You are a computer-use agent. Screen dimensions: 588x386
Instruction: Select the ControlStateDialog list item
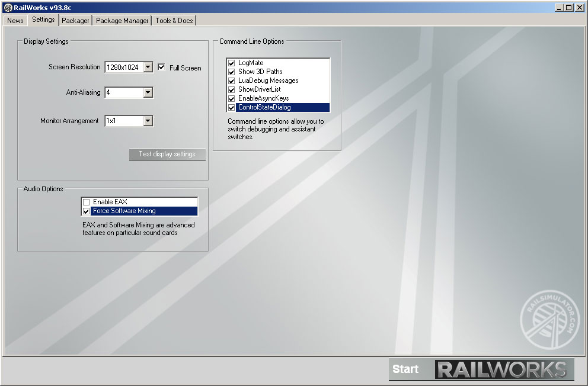click(x=264, y=108)
